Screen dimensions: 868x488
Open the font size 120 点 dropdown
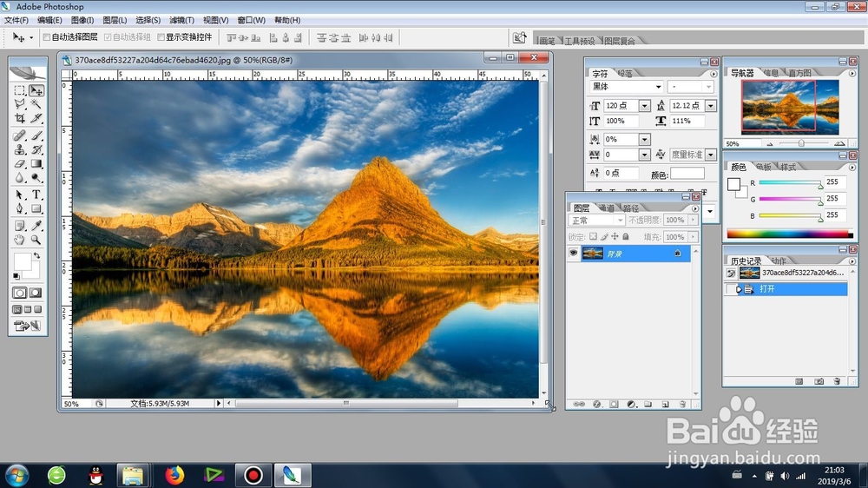pyautogui.click(x=644, y=106)
